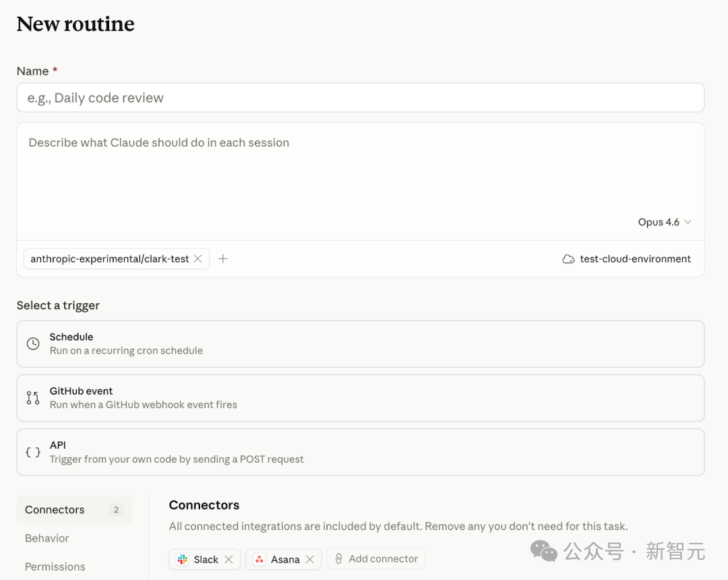Screen dimensions: 728x580
Task: Add another repository with the plus icon
Action: (x=223, y=259)
